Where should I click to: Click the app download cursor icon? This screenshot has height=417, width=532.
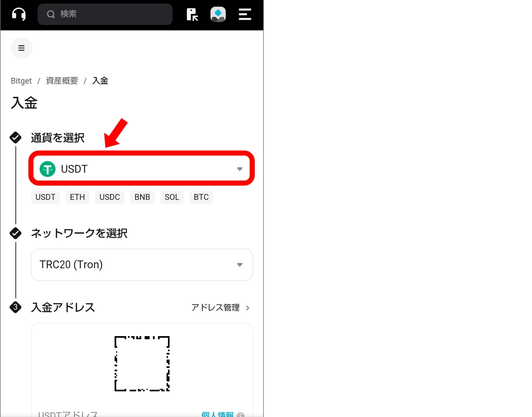193,15
